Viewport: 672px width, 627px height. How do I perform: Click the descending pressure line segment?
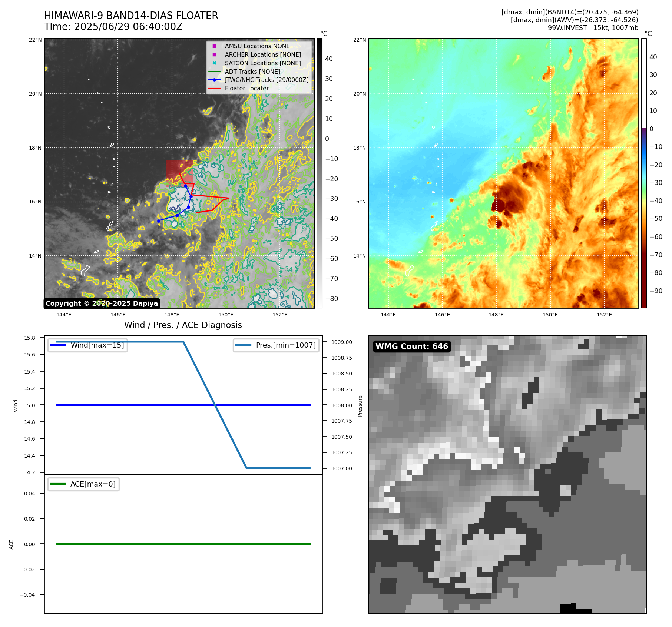click(x=215, y=405)
